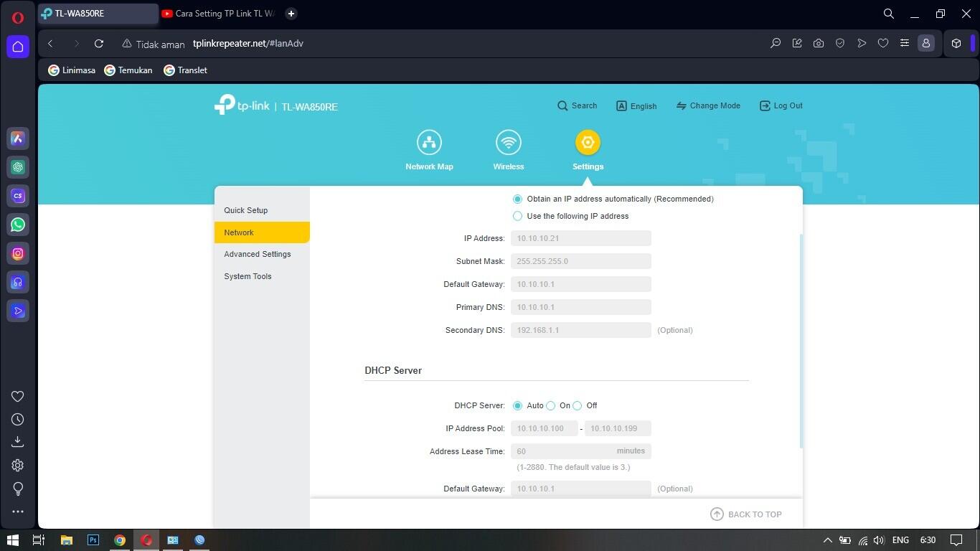Open Easy setup in Opera toolbar
980x551 pixels.
coord(905,44)
